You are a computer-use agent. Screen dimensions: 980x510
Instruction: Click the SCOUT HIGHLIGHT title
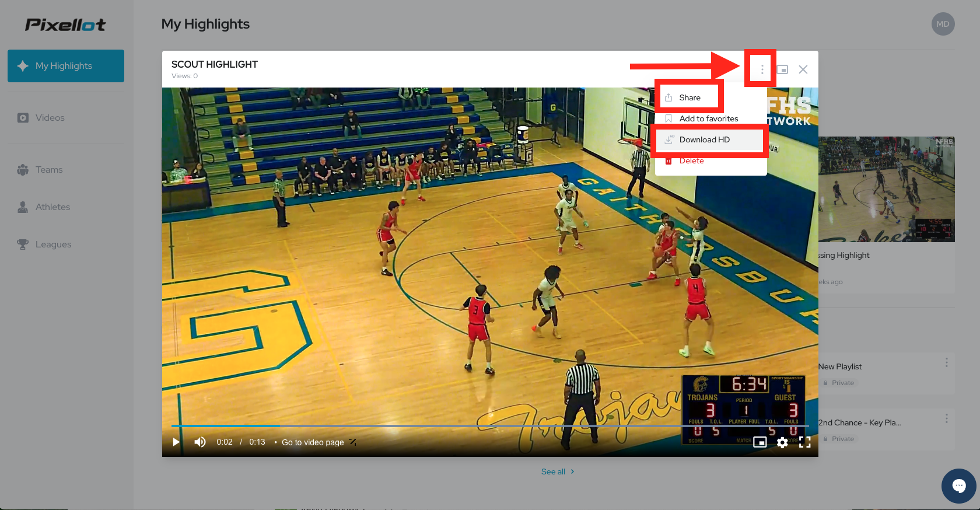(x=215, y=64)
